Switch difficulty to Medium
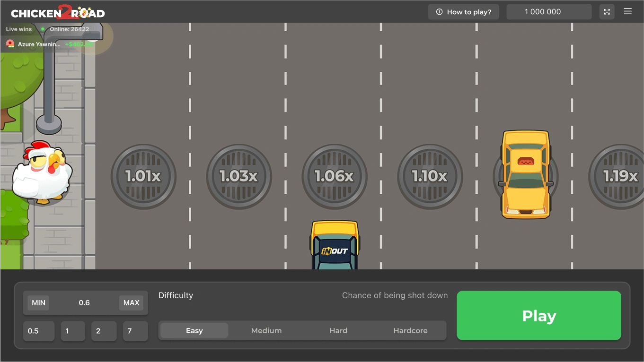 (x=266, y=331)
